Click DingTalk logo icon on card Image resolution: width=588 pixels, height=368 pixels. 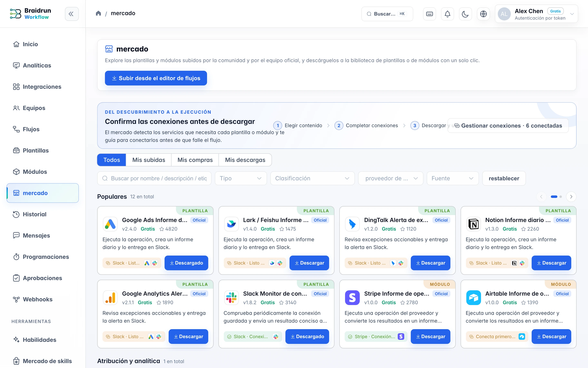[352, 224]
